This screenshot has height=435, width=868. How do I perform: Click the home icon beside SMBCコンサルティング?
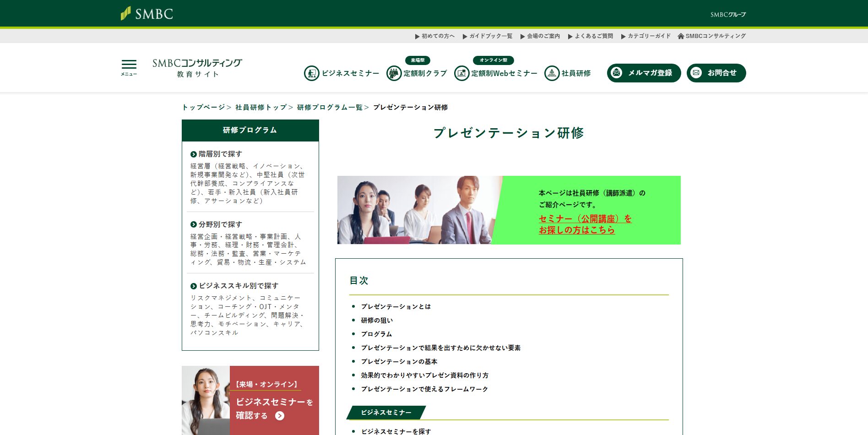tap(681, 36)
